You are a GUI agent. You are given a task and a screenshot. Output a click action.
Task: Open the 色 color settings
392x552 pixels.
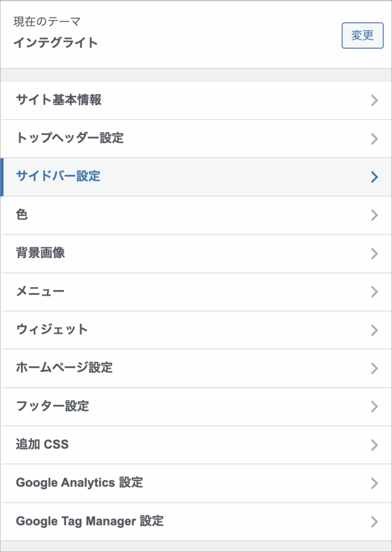tap(22, 215)
